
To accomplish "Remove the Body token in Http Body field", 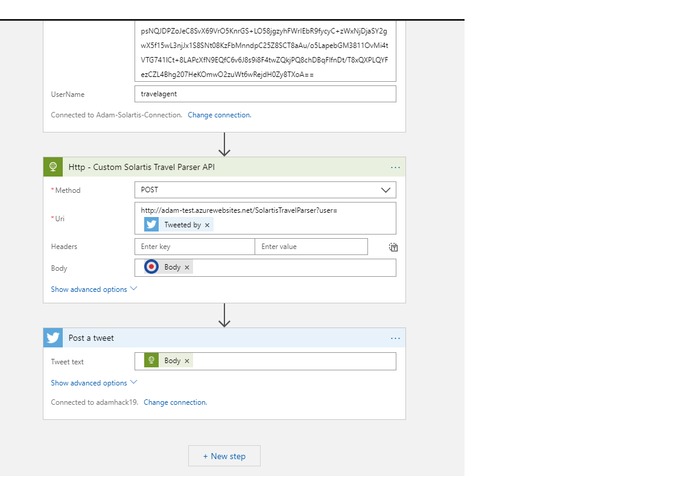I will tap(187, 267).
